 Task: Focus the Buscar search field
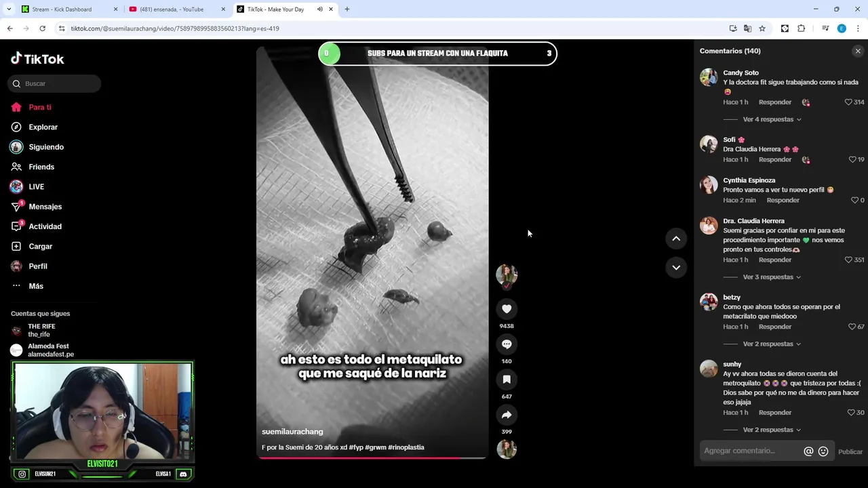[x=54, y=83]
